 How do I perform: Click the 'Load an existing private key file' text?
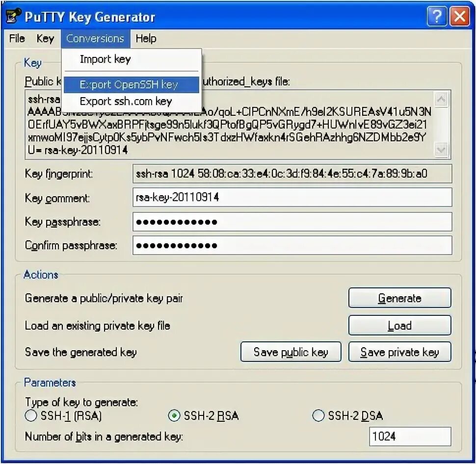pyautogui.click(x=98, y=326)
